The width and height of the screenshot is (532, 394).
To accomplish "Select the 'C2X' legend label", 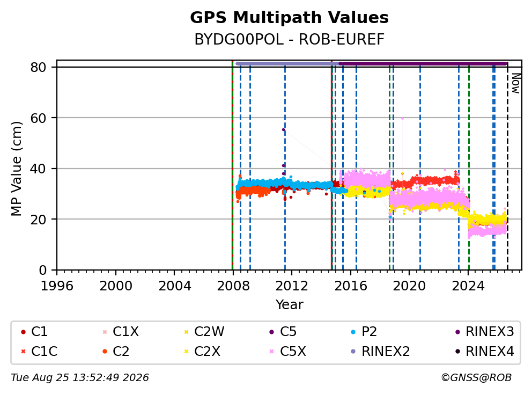I will 207,352.
